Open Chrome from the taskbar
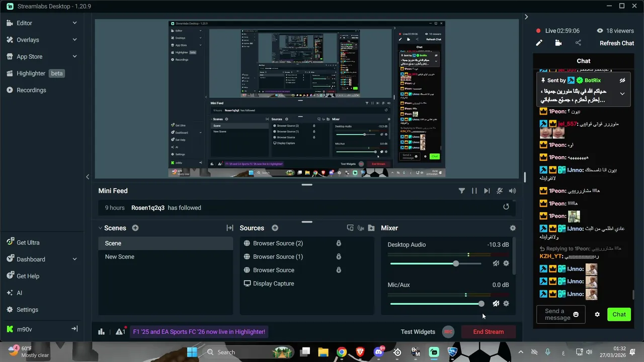 342,352
